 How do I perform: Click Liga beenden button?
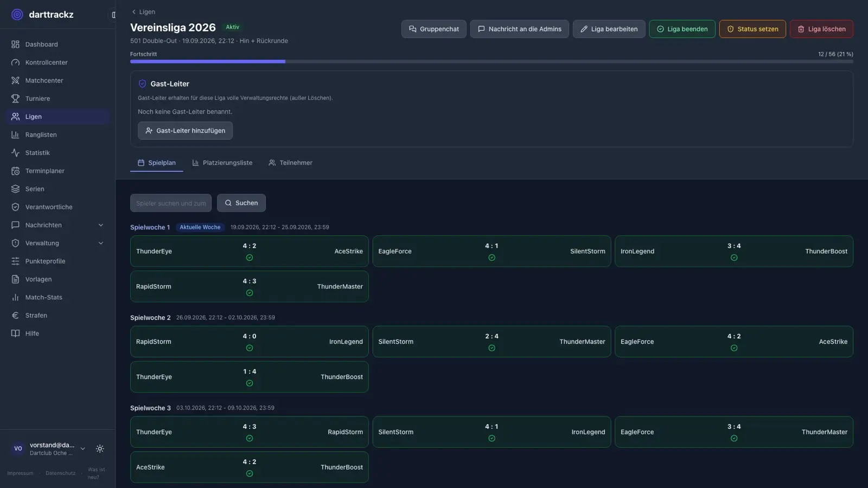[682, 29]
